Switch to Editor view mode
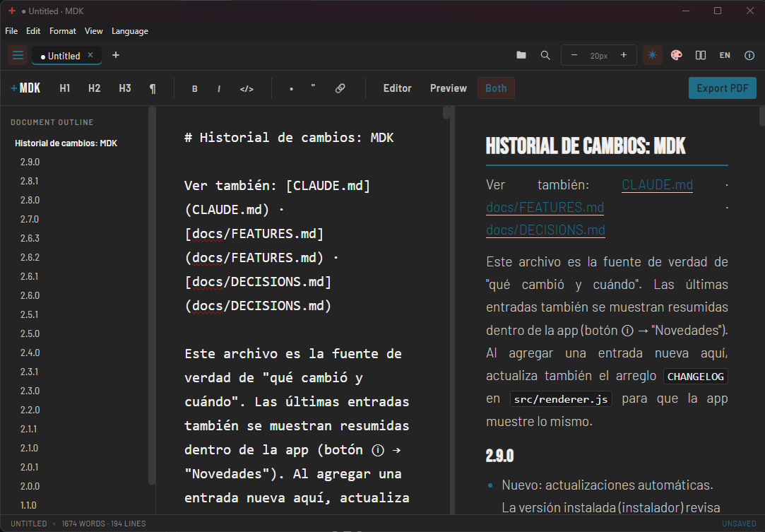Image resolution: width=765 pixels, height=532 pixels. click(397, 88)
